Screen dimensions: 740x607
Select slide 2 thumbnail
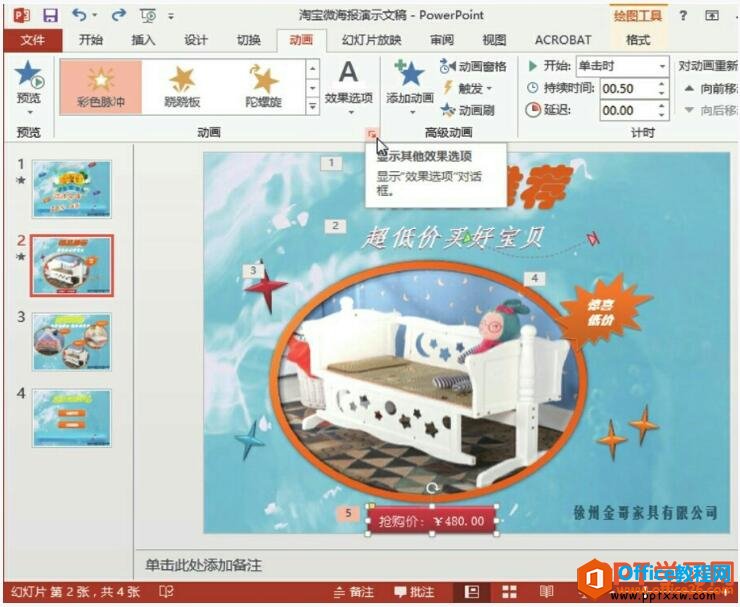[x=72, y=265]
